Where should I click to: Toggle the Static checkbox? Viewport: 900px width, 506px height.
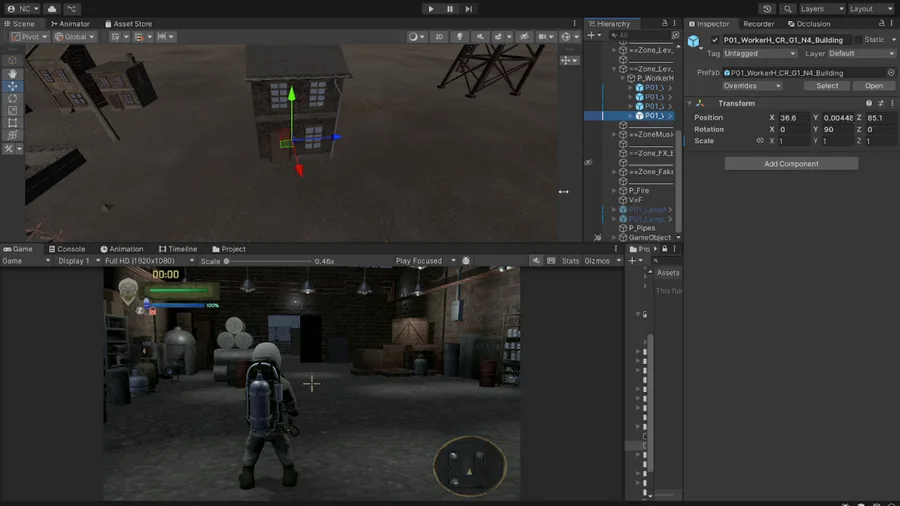[x=858, y=40]
